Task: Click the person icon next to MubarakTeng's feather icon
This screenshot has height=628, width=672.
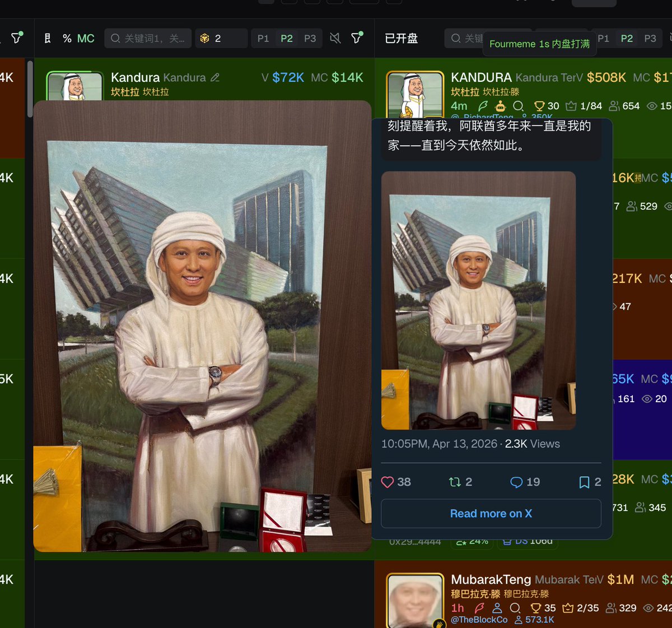Action: coord(497,608)
